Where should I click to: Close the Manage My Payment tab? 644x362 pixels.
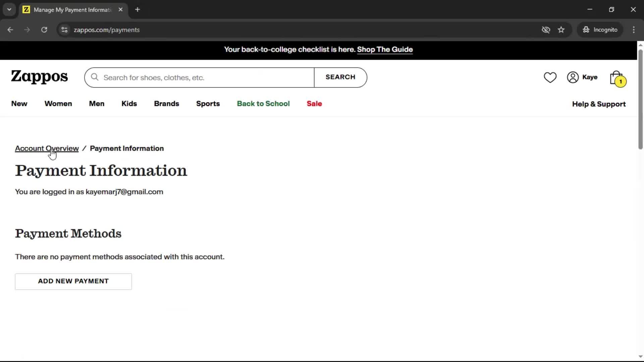120,10
